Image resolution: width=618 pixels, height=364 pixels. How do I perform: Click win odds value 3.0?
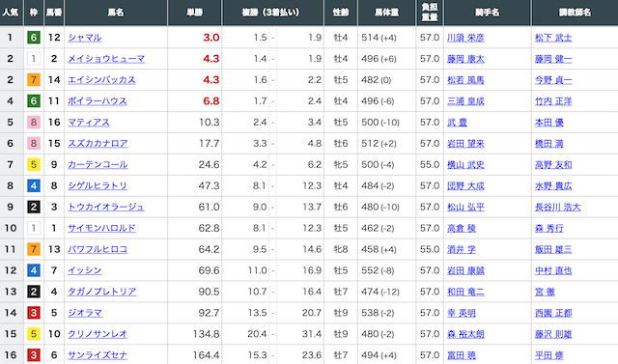pyautogui.click(x=211, y=38)
